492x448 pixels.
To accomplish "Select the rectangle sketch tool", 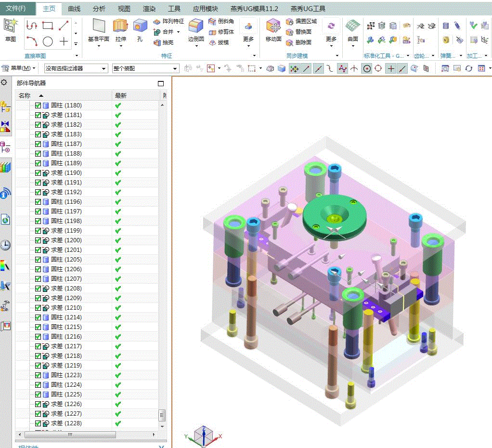I will click(x=48, y=26).
